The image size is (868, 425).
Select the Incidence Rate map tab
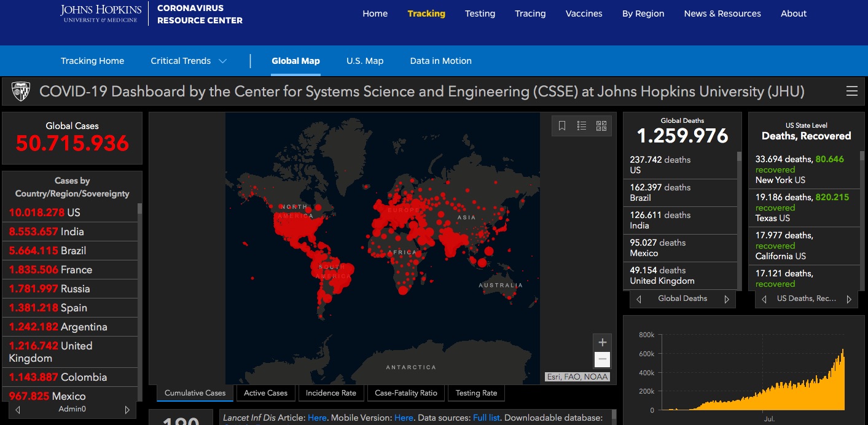[x=331, y=393]
